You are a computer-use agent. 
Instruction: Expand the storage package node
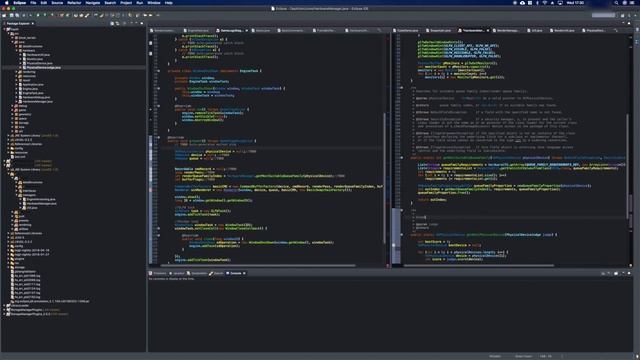pos(13,123)
